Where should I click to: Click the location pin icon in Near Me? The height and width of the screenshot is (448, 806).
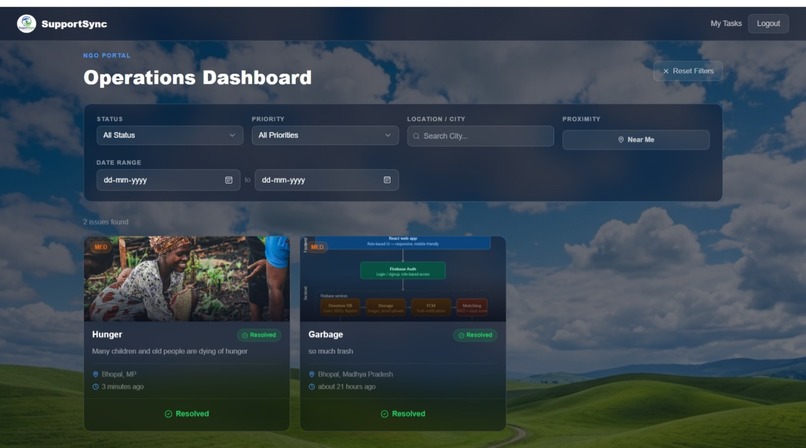click(x=621, y=140)
